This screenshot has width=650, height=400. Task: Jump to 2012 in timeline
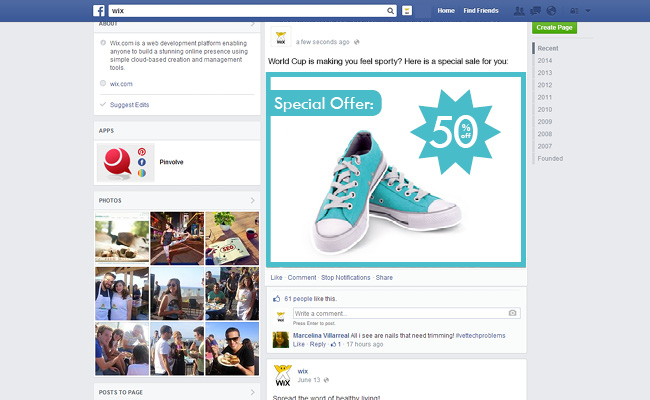545,85
